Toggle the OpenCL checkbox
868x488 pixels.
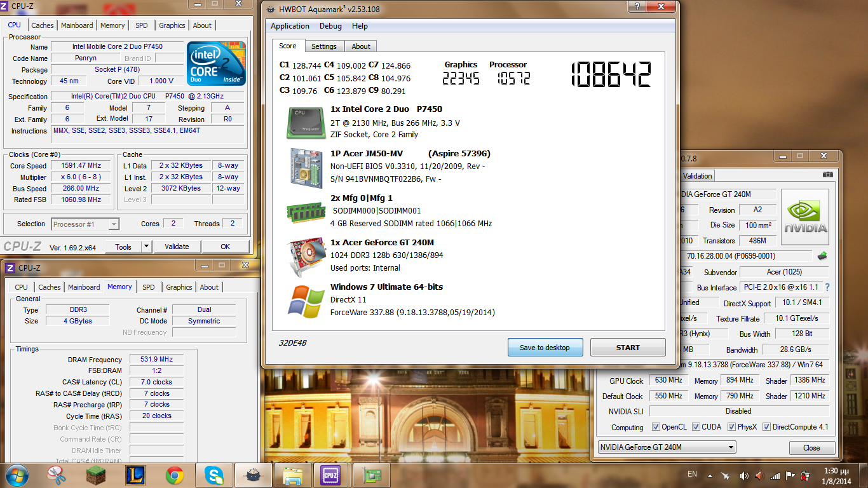(656, 427)
